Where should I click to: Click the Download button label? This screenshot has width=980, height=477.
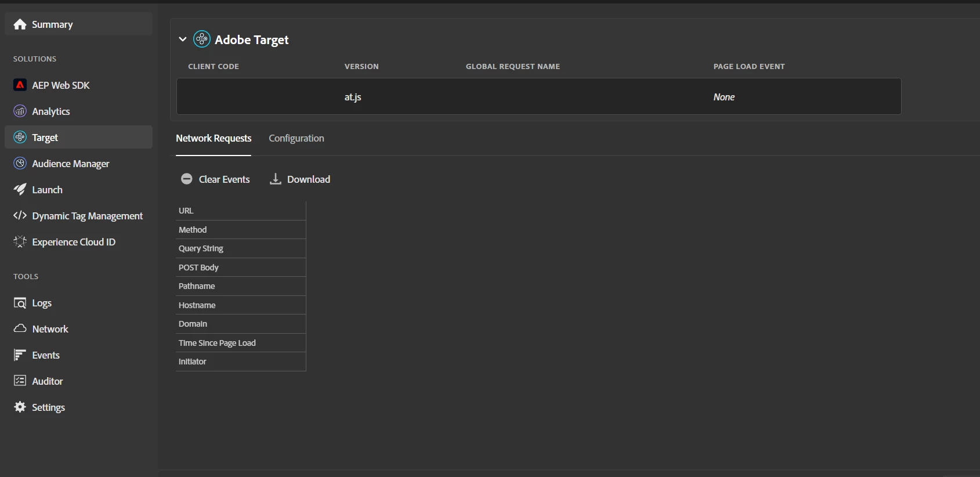(x=309, y=179)
